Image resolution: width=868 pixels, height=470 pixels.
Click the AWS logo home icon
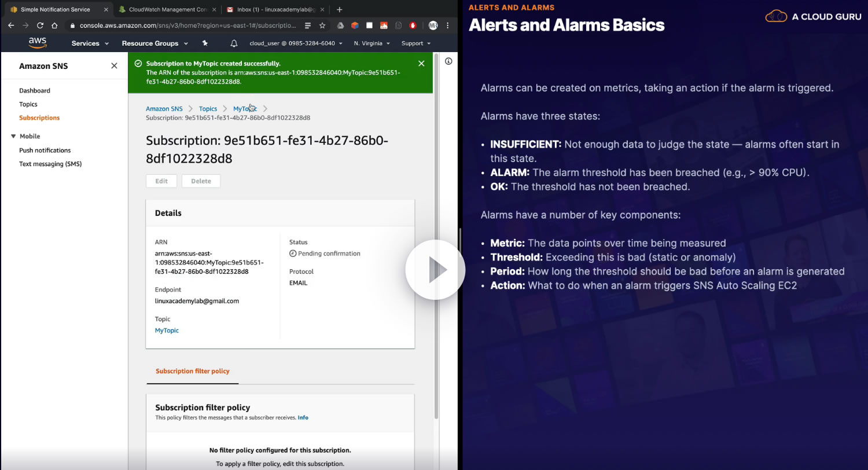(38, 43)
